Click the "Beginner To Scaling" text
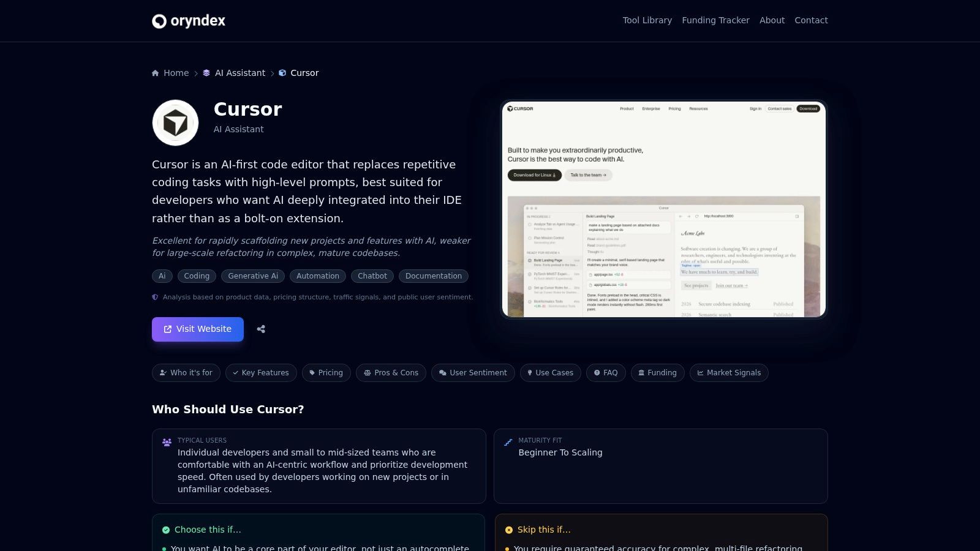Screen dimensions: 980x551 click(x=560, y=452)
